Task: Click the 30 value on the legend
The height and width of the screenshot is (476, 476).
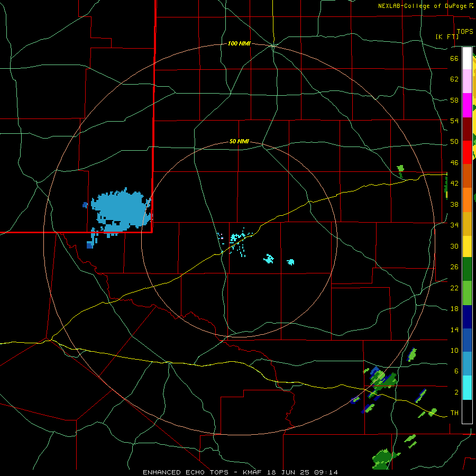Action: tap(454, 246)
